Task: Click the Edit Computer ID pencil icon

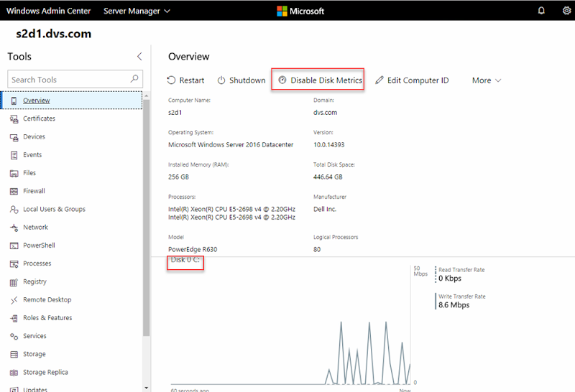Action: 379,80
